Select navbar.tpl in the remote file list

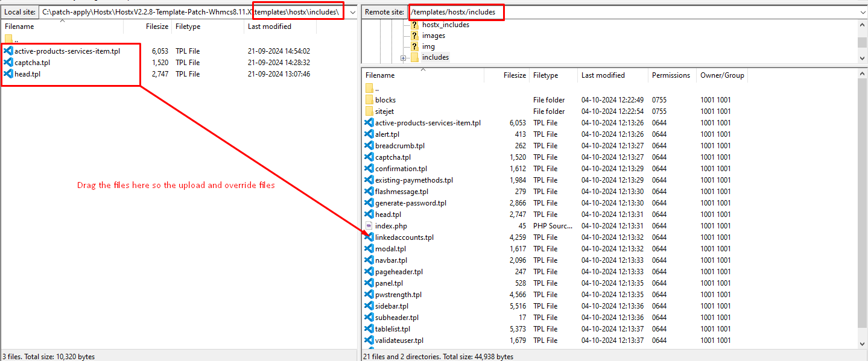[391, 260]
